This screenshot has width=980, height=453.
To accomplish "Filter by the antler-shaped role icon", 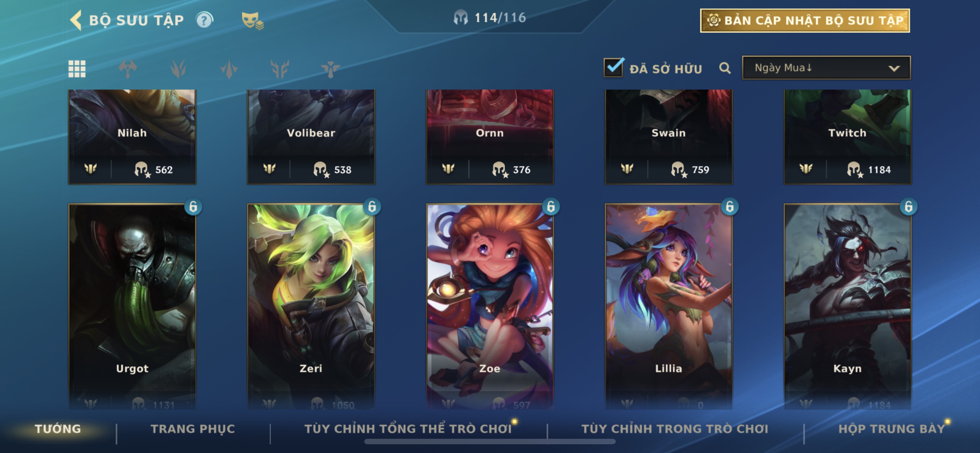I will [280, 69].
